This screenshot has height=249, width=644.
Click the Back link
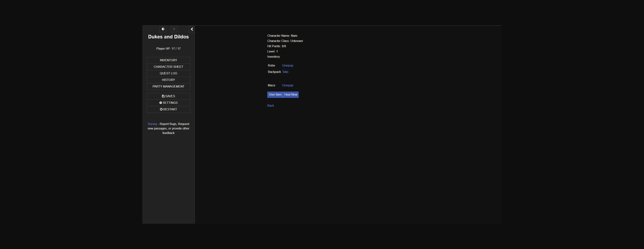click(x=271, y=106)
